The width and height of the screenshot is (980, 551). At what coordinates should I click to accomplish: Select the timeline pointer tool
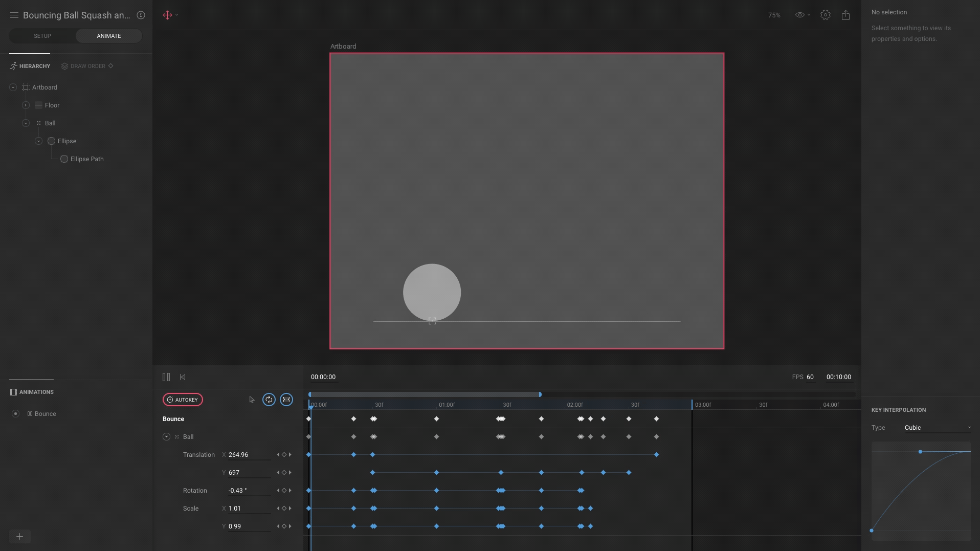(x=252, y=400)
